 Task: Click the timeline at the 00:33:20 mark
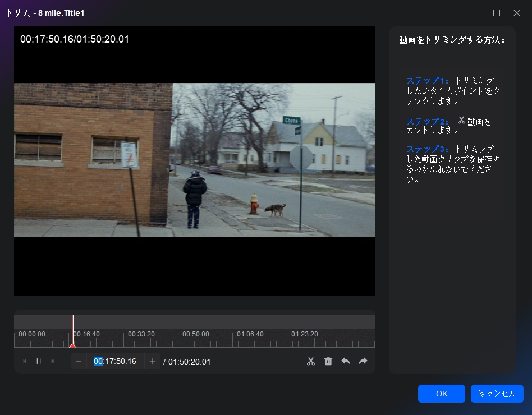[141, 334]
